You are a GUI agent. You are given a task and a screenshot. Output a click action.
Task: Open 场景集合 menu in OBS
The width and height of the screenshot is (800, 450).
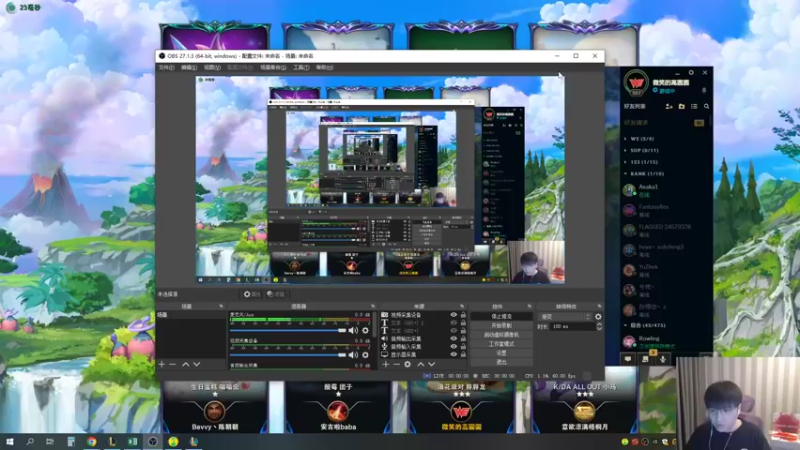[x=273, y=67]
